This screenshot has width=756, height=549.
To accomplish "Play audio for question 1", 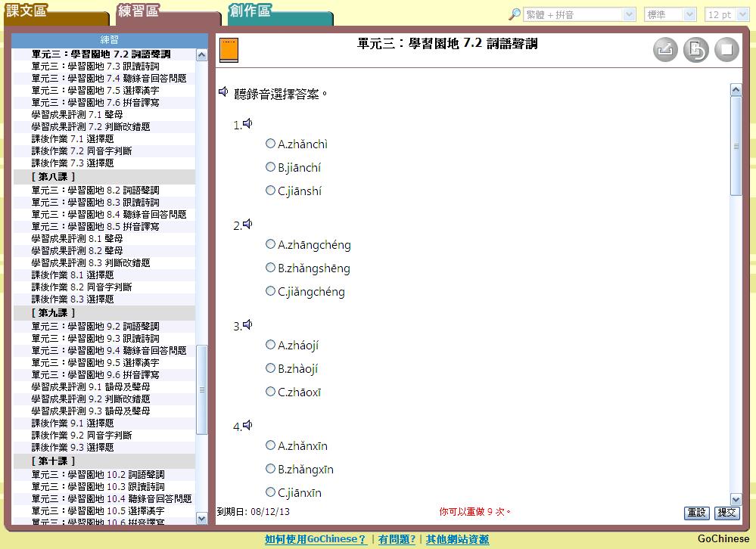I will (x=247, y=124).
